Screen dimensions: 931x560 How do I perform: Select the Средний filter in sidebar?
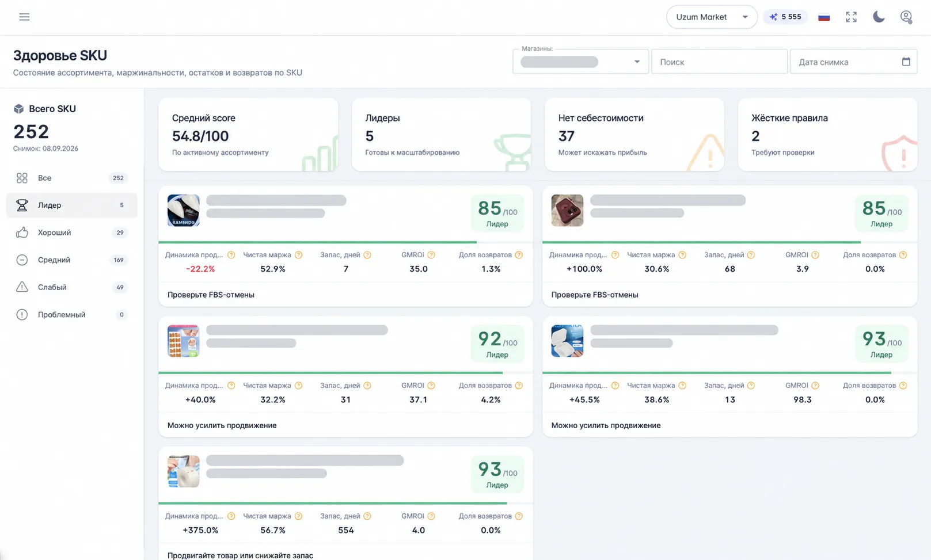[x=71, y=260]
